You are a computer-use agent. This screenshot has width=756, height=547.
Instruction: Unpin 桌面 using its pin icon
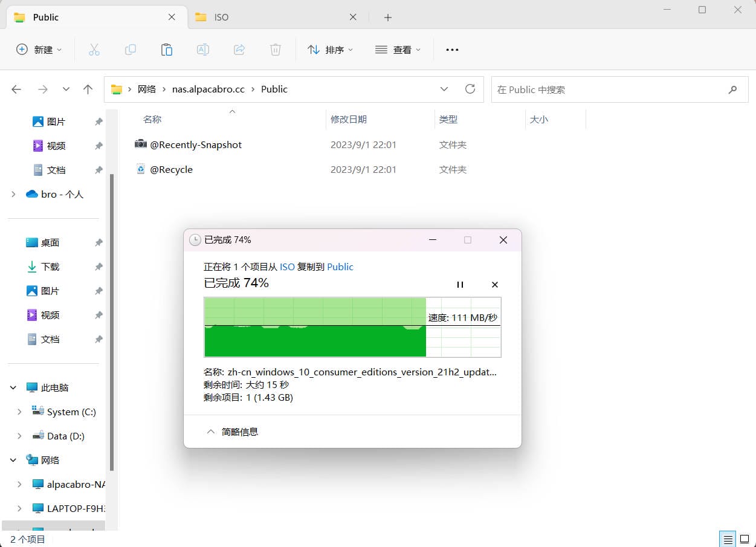tap(99, 242)
